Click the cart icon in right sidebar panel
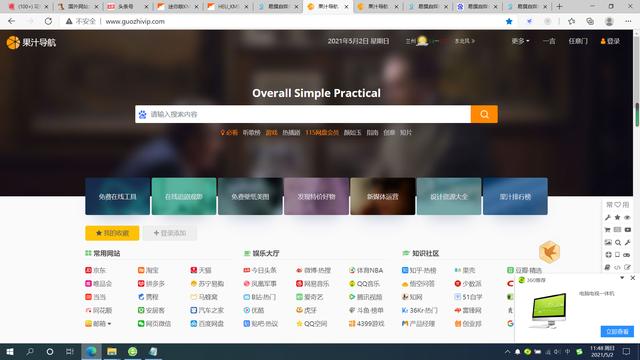Image resolution: width=640 pixels, height=360 pixels. click(608, 230)
